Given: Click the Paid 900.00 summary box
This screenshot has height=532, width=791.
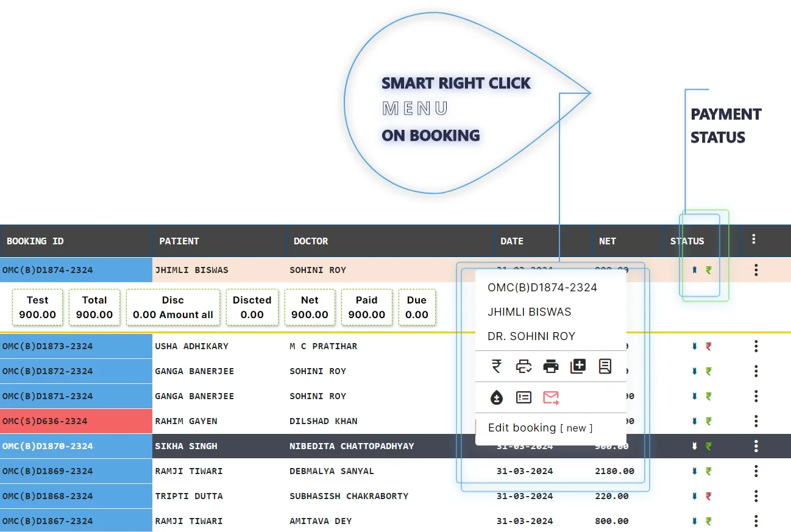Looking at the screenshot, I should 366,307.
